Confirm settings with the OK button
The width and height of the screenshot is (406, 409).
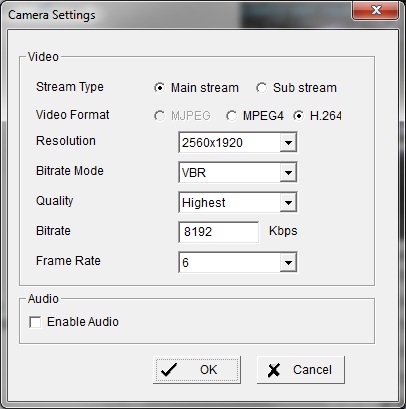pyautogui.click(x=197, y=370)
